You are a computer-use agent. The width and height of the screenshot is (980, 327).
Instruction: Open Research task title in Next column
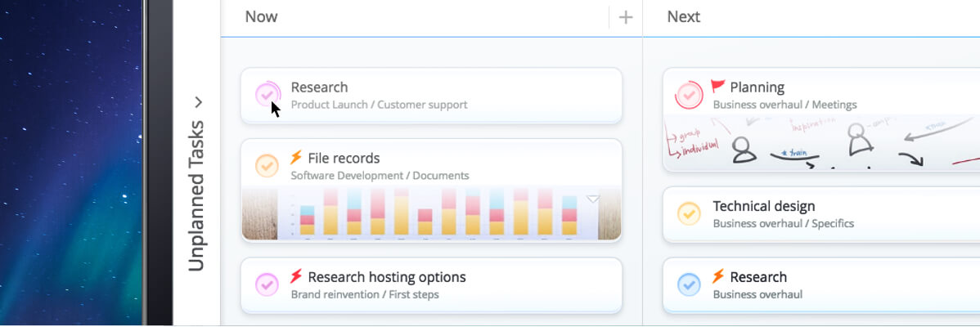coord(758,277)
